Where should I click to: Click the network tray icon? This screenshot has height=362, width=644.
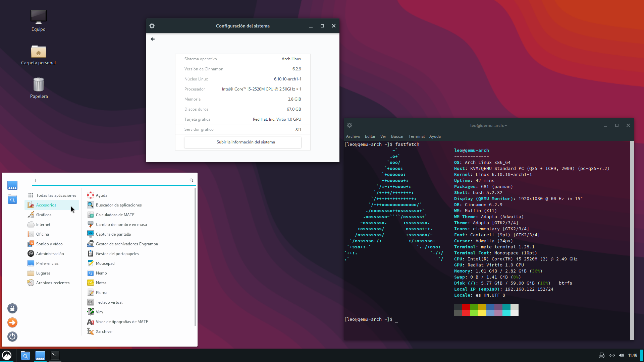click(x=612, y=355)
